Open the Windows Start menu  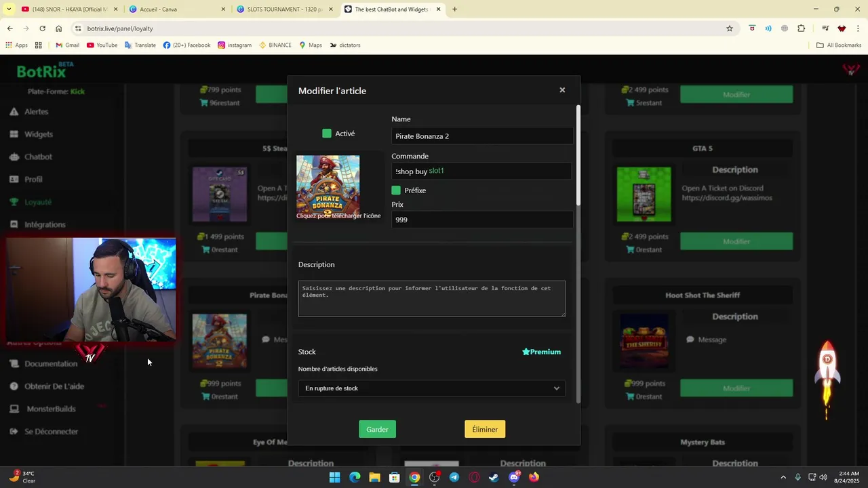pyautogui.click(x=335, y=477)
